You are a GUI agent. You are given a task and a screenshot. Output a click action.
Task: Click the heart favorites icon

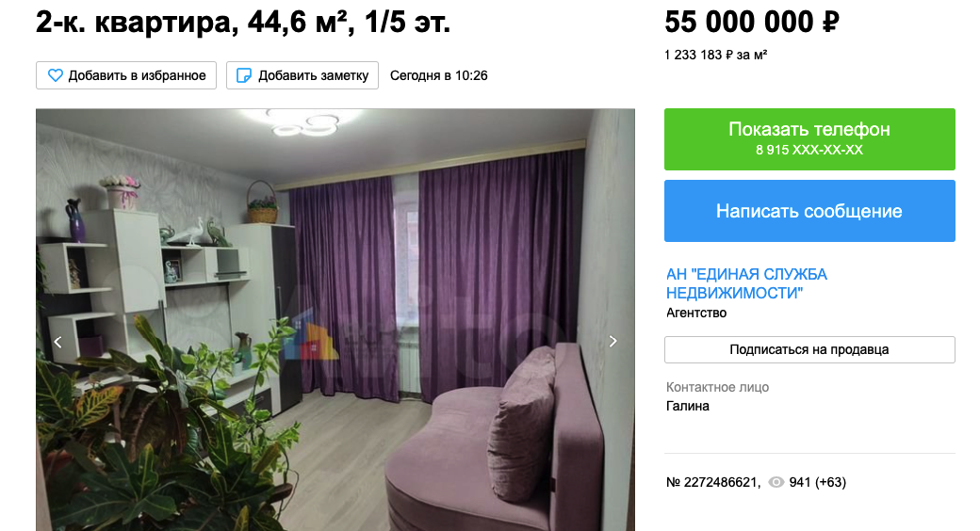[56, 75]
